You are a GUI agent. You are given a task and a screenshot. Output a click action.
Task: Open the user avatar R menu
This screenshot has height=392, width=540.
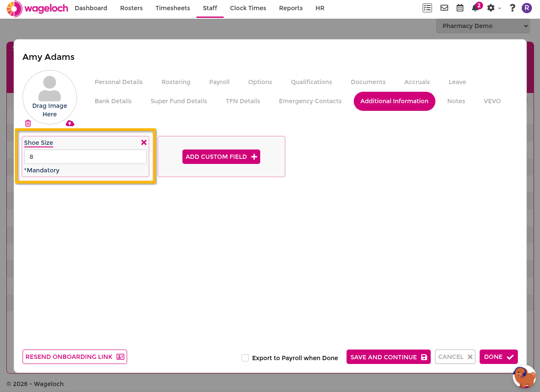[527, 8]
